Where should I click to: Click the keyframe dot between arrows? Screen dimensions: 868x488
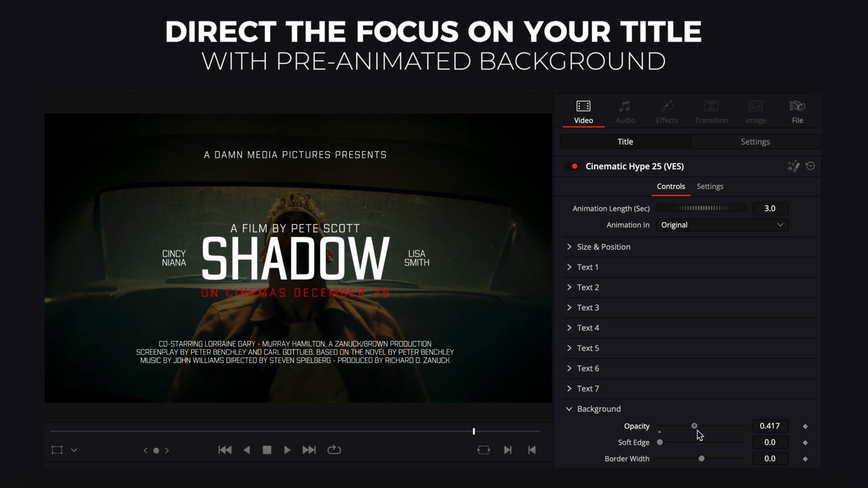(156, 451)
